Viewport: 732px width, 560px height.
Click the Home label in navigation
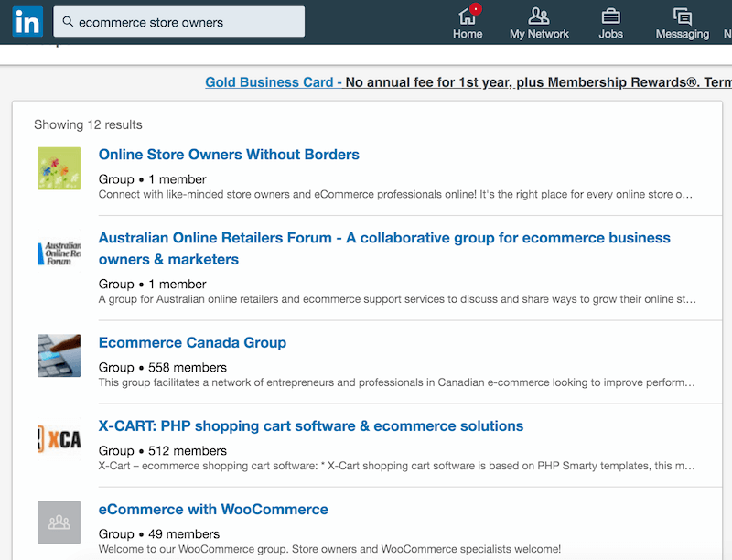pos(468,34)
